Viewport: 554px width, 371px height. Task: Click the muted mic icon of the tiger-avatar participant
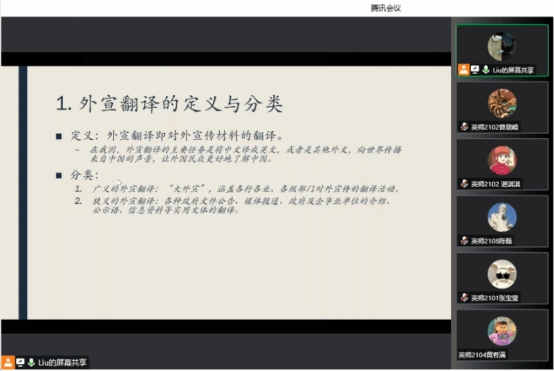click(x=465, y=126)
